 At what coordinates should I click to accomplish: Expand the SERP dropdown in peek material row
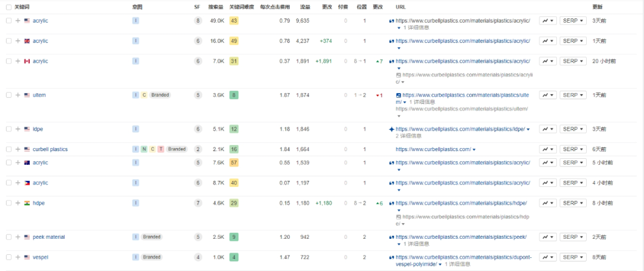572,237
